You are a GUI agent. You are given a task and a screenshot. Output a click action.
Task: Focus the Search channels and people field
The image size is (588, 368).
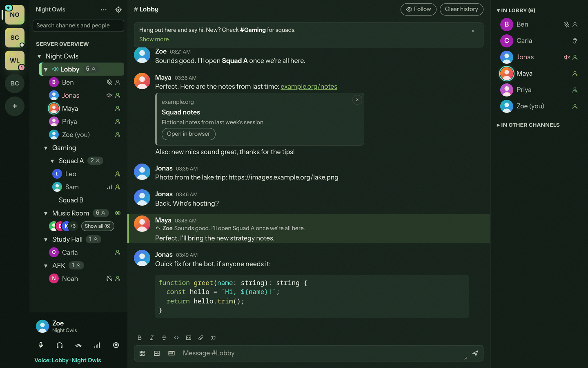[78, 25]
